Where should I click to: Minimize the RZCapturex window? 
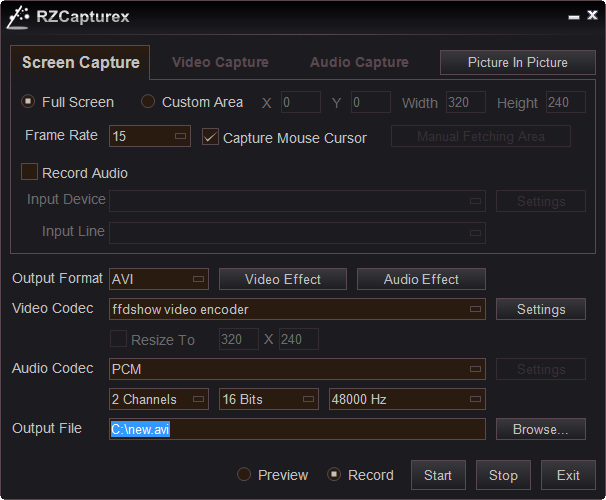(574, 17)
